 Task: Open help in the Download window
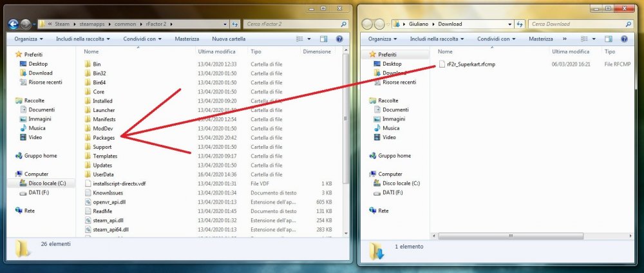tap(624, 39)
